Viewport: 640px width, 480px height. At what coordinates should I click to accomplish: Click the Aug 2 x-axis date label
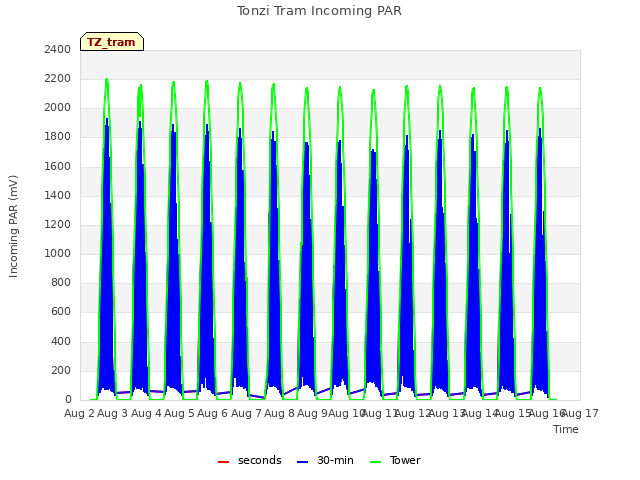click(79, 413)
